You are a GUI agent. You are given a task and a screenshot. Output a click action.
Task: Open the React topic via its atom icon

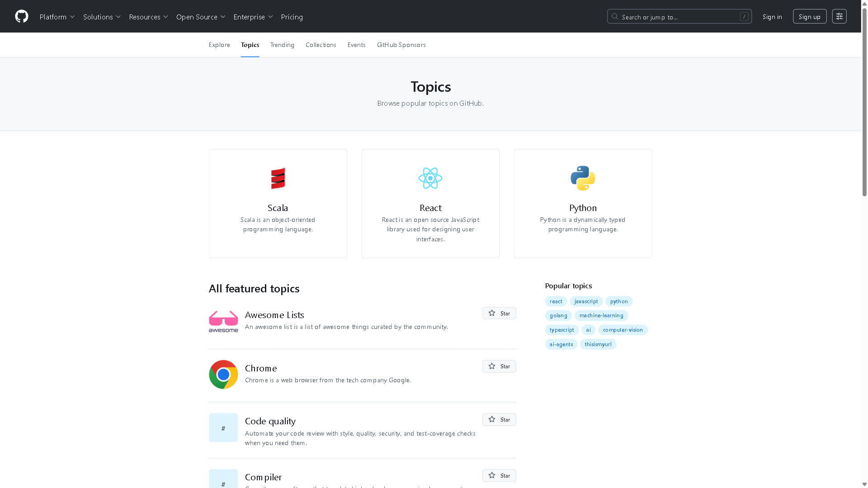tap(430, 178)
